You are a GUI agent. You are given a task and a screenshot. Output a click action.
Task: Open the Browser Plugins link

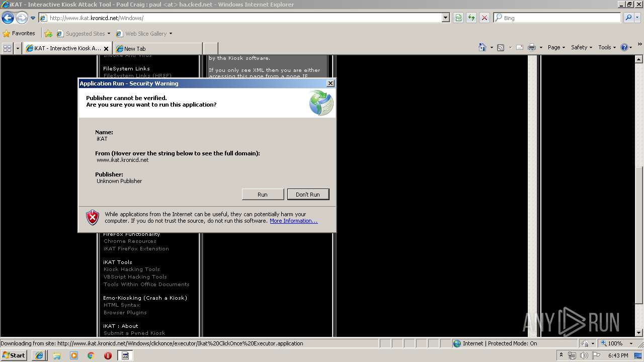click(125, 312)
